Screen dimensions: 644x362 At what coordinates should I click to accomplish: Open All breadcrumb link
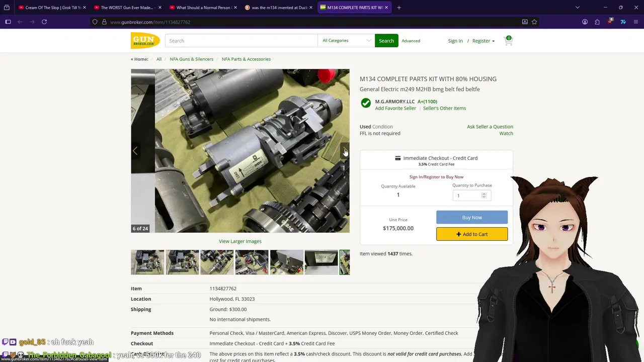tap(159, 59)
